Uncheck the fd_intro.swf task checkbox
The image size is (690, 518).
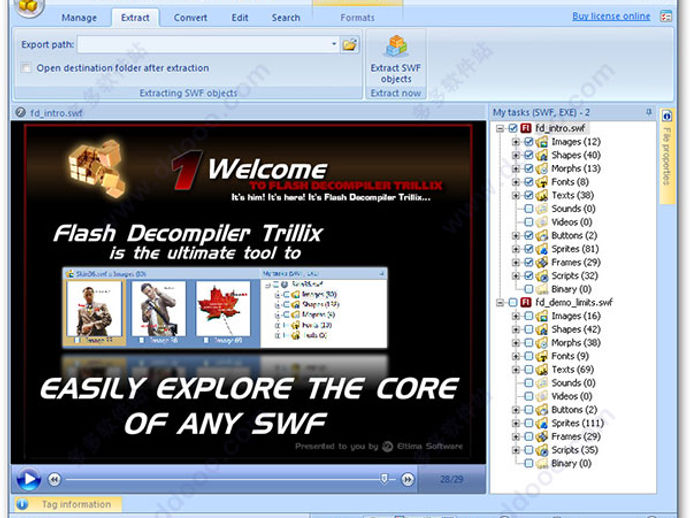[x=513, y=128]
